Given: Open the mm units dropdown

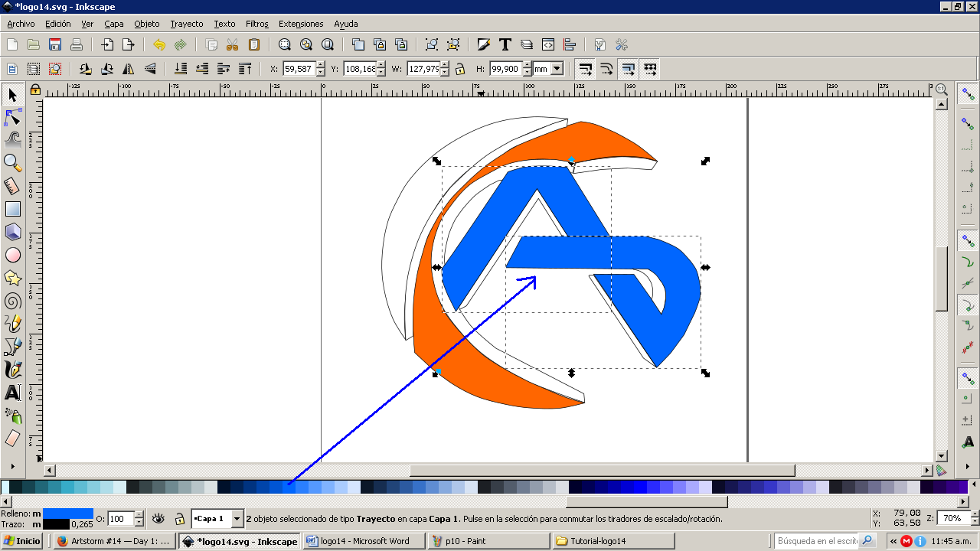Looking at the screenshot, I should [x=557, y=69].
